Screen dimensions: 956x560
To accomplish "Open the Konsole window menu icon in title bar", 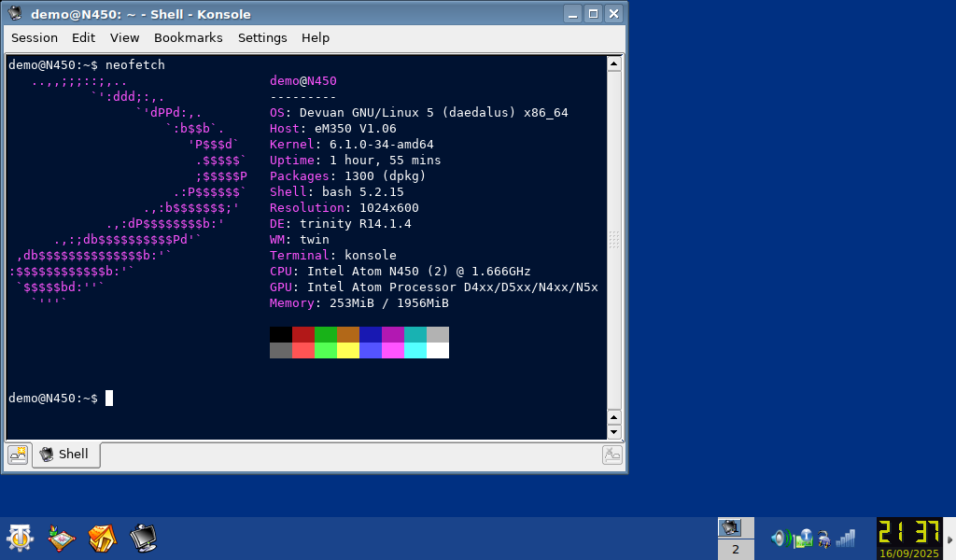I will [15, 13].
